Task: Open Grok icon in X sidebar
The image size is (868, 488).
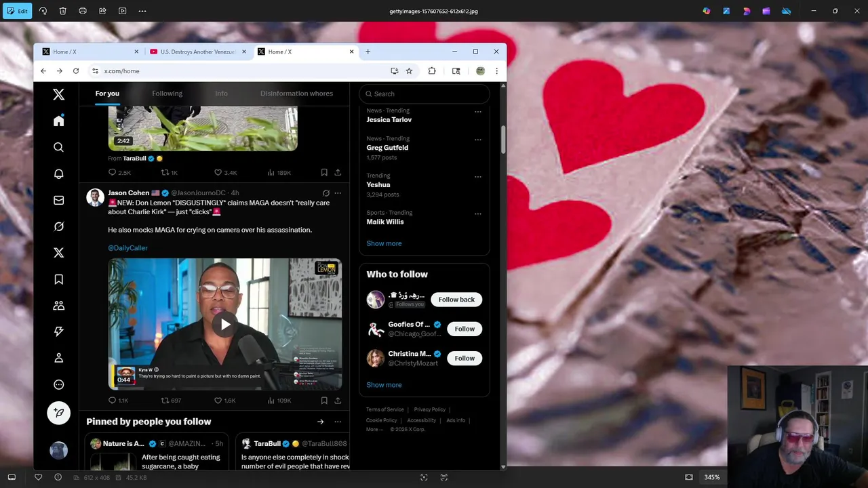Action: [x=59, y=226]
